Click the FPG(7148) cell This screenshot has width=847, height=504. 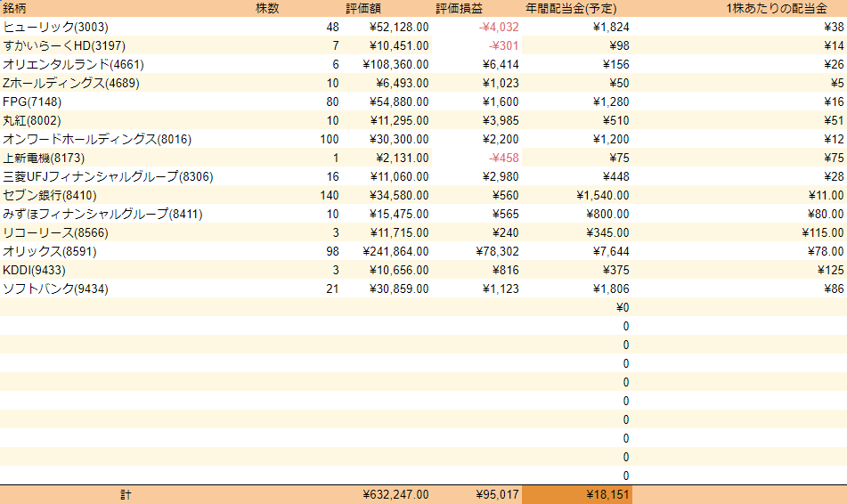(x=32, y=102)
